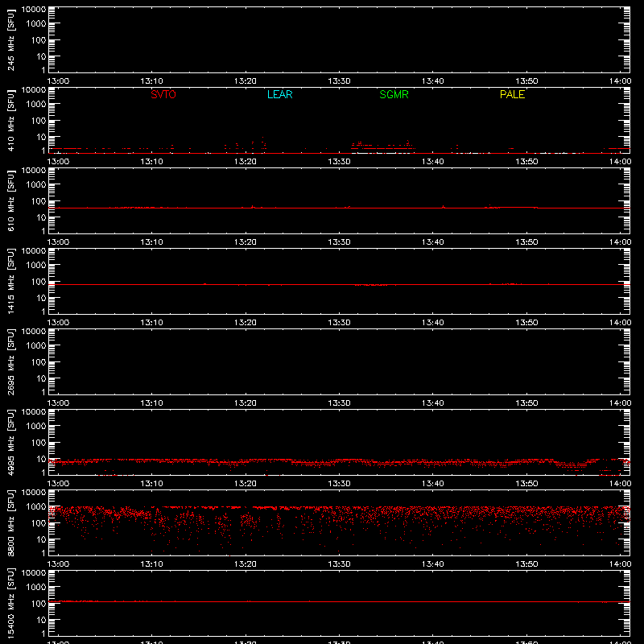Click the yellow PALE station label

tap(512, 94)
